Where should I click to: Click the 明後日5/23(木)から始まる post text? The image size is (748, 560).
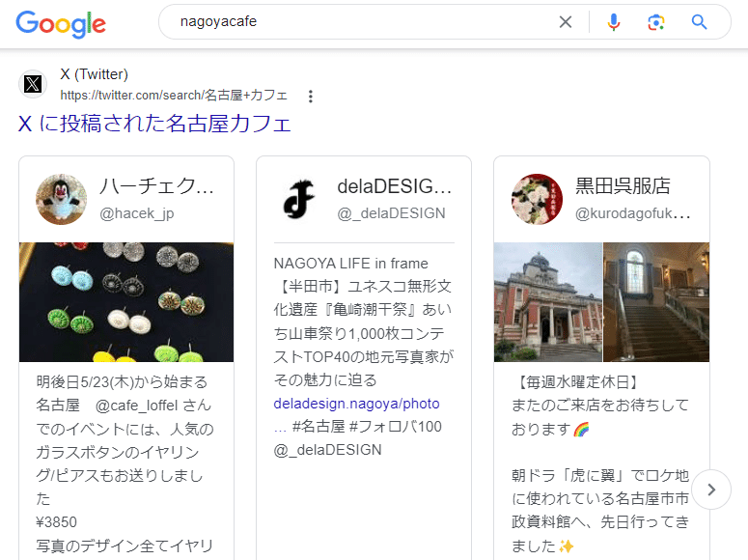tap(122, 382)
